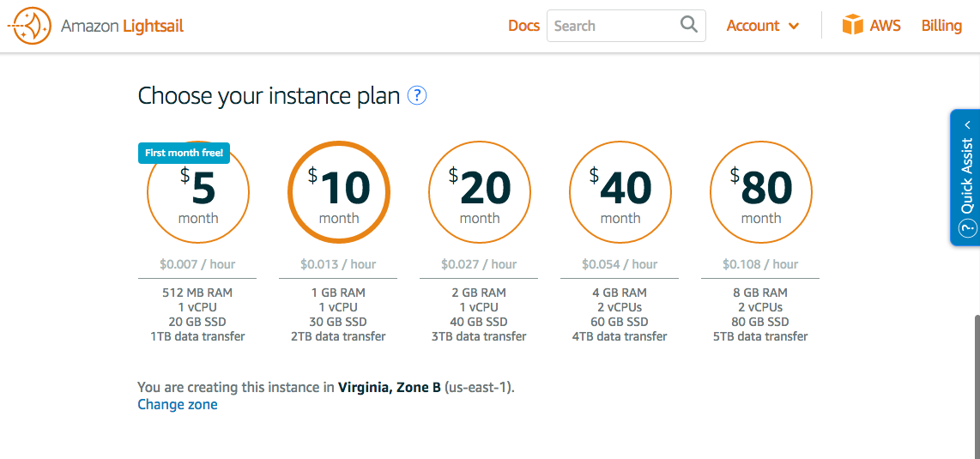This screenshot has width=980, height=459.
Task: Open the AWS console link
Action: [x=885, y=26]
